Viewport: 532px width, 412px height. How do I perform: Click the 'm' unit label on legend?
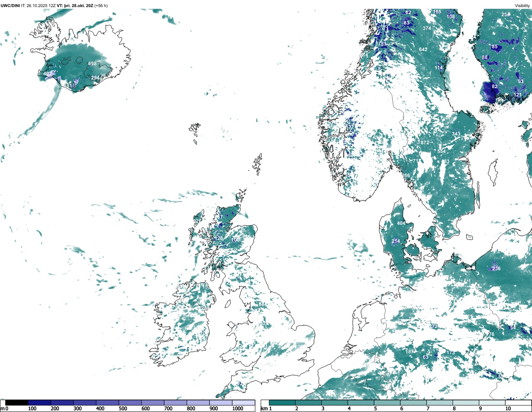2,409
